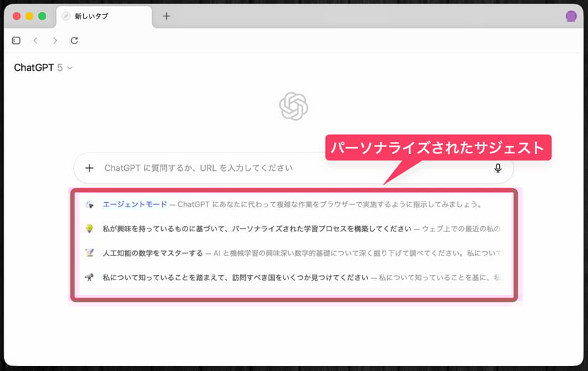
Task: Open the purple profile avatar
Action: (x=571, y=16)
